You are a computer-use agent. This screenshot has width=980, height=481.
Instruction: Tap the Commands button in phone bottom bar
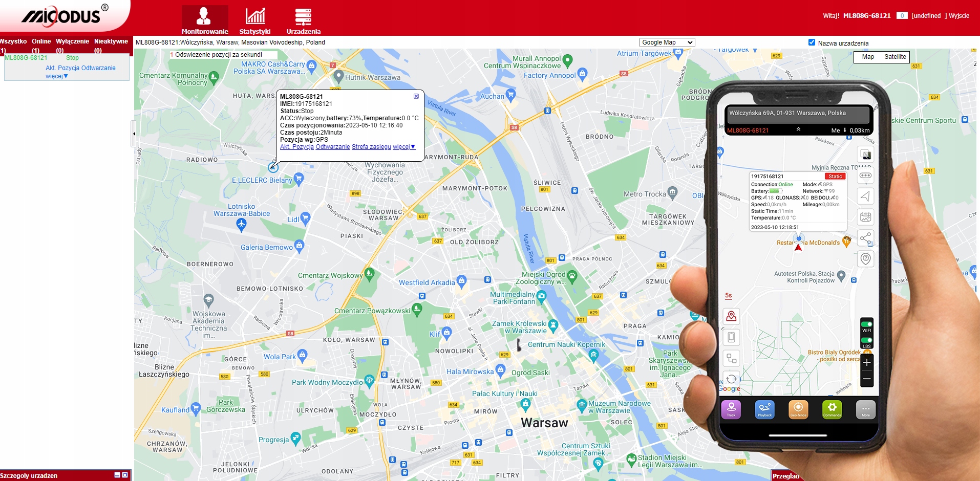(x=832, y=409)
